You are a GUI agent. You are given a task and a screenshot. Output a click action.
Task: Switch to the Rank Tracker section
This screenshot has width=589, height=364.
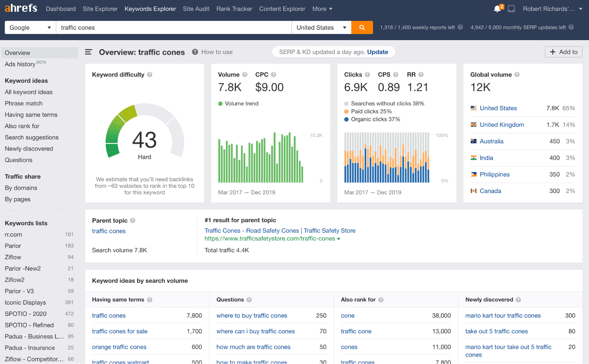tap(234, 9)
